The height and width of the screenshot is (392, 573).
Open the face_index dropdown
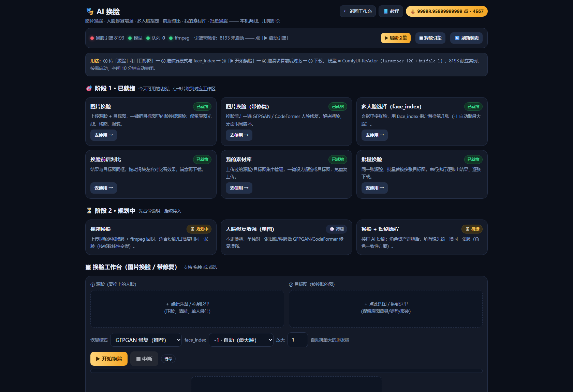241,340
